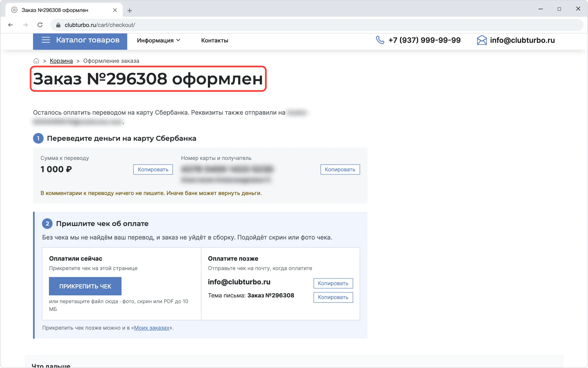Minimize the browser window
The image size is (588, 368).
click(541, 9)
